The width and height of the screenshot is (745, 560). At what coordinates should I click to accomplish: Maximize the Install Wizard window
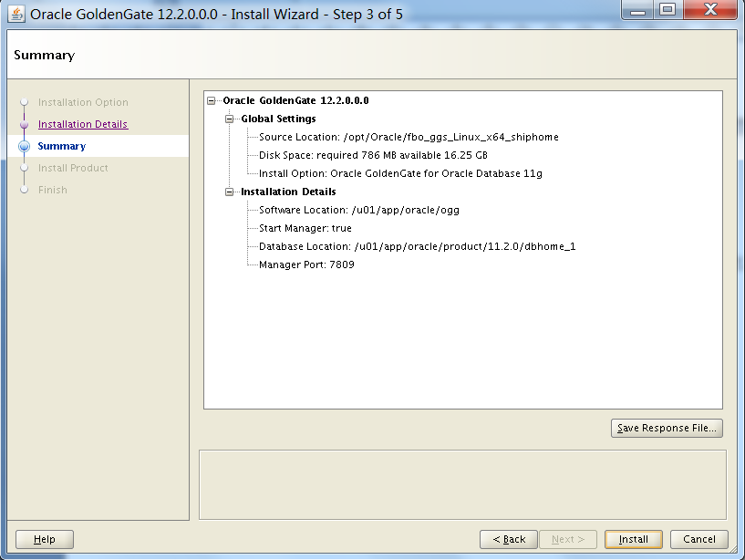[668, 9]
